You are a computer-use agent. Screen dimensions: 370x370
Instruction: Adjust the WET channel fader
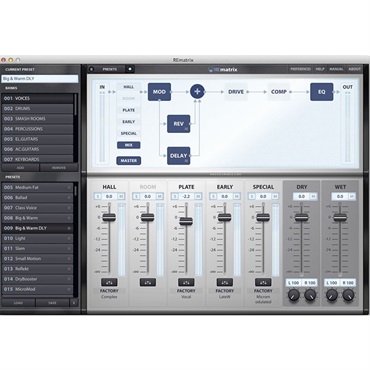tap(340, 218)
